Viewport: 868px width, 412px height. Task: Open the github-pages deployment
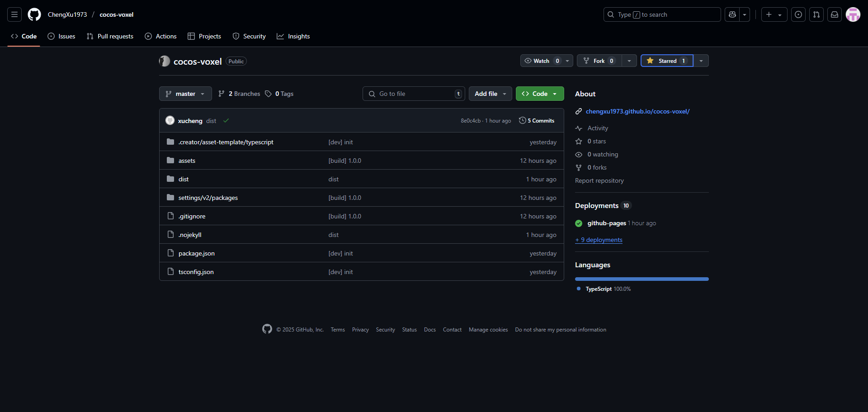coord(607,223)
